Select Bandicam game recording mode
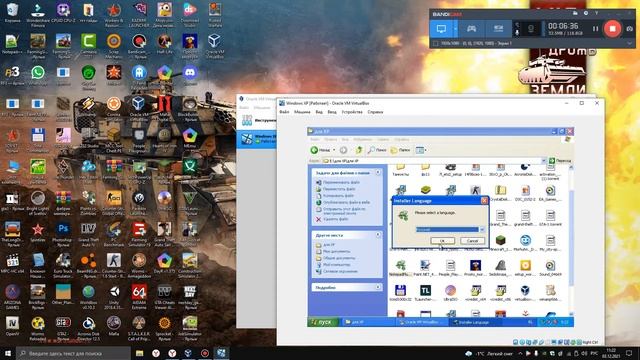 (x=471, y=29)
